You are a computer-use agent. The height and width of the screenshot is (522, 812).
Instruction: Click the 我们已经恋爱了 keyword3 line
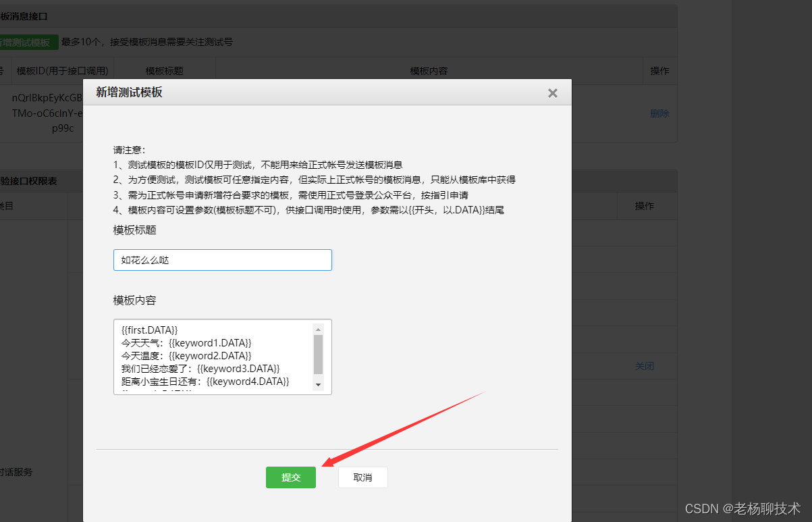[200, 368]
